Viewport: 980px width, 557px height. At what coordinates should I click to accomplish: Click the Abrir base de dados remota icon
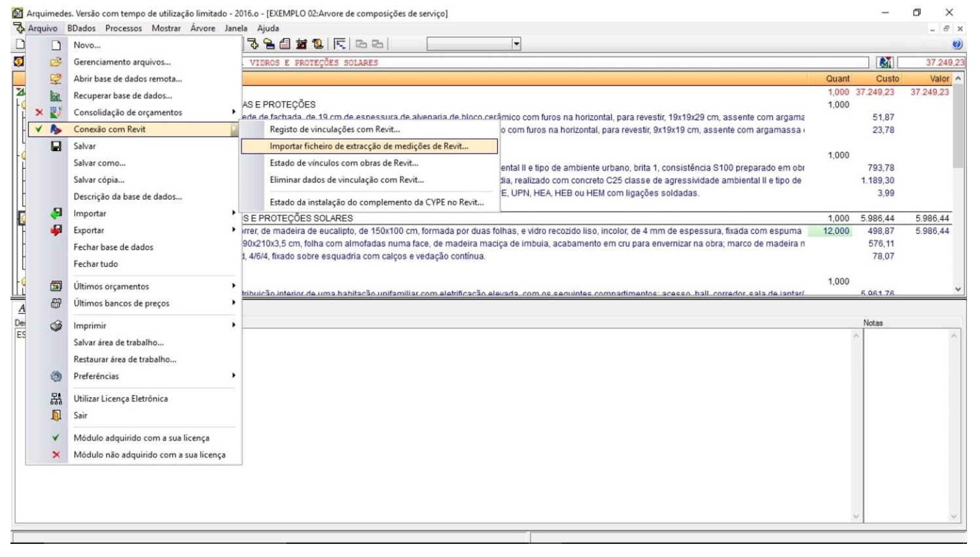(56, 79)
